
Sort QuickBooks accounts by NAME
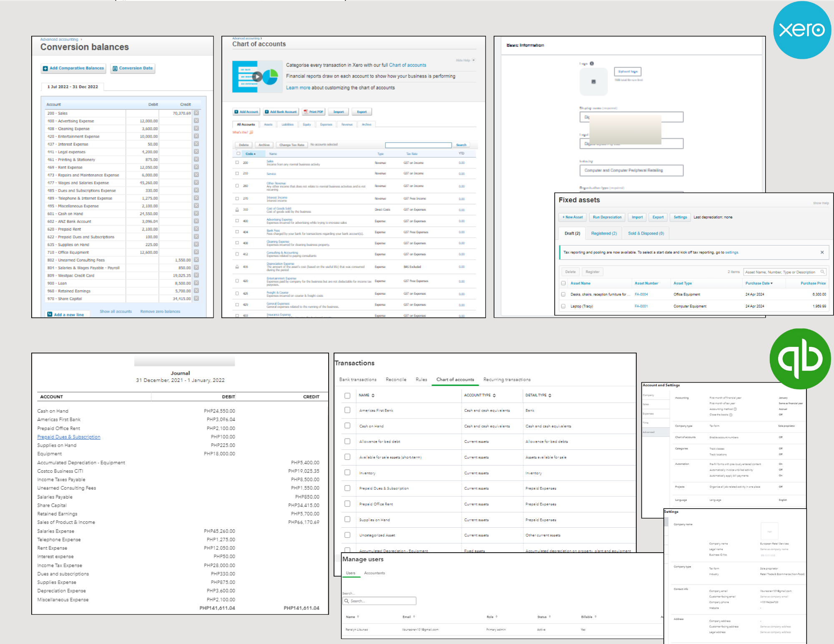[367, 395]
